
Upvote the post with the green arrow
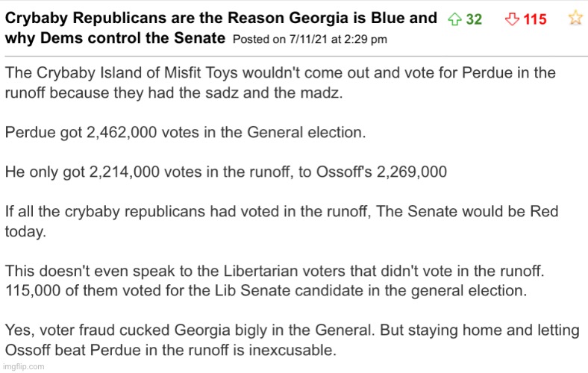pyautogui.click(x=454, y=19)
